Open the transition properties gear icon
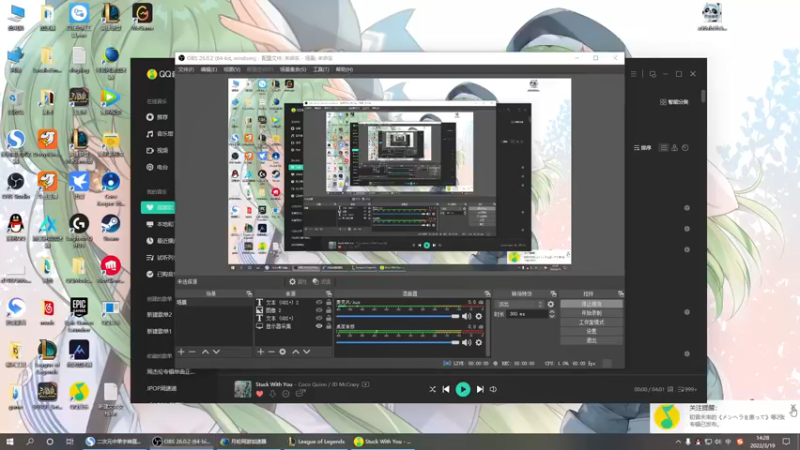Viewport: 800px width, 450px height. (x=551, y=304)
